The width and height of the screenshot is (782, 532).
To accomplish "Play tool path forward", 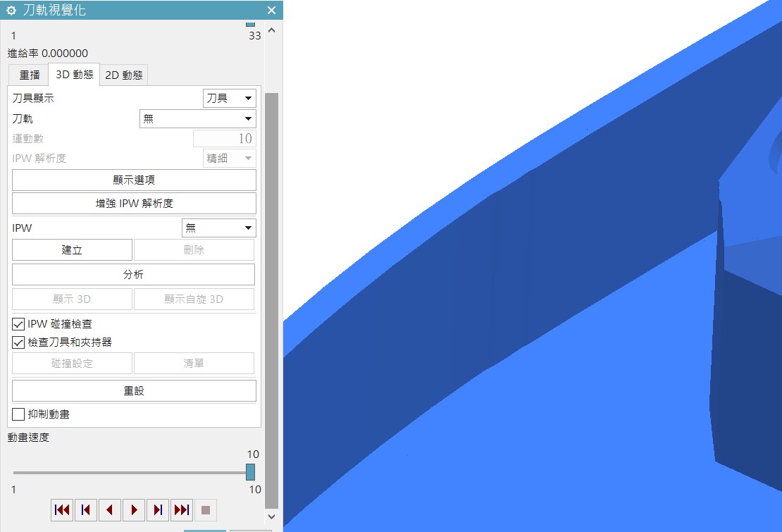I will click(134, 509).
